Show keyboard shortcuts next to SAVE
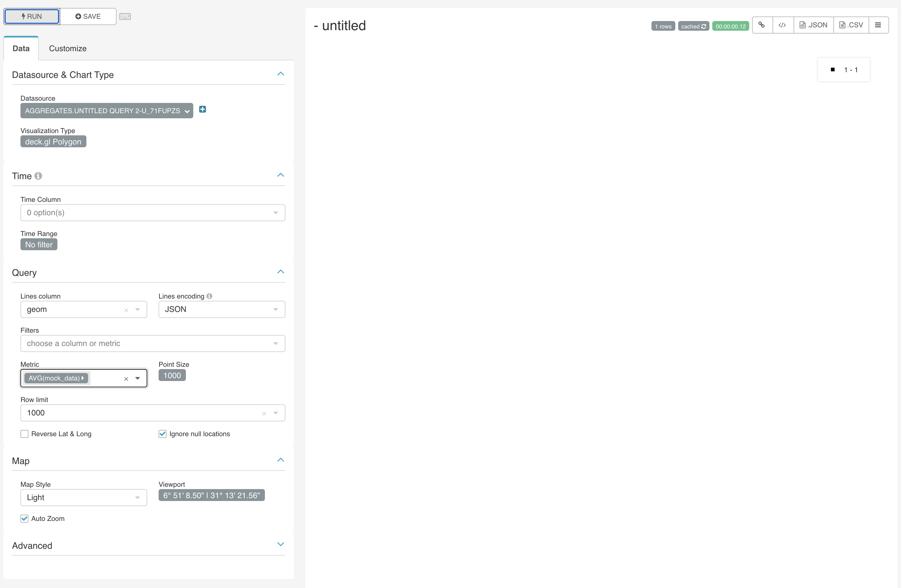 pyautogui.click(x=125, y=16)
